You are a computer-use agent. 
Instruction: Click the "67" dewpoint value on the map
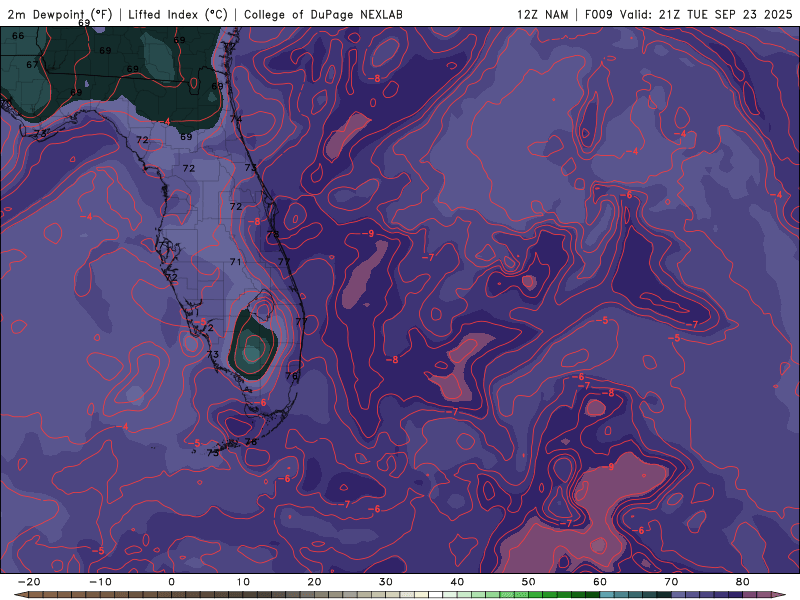(32, 65)
